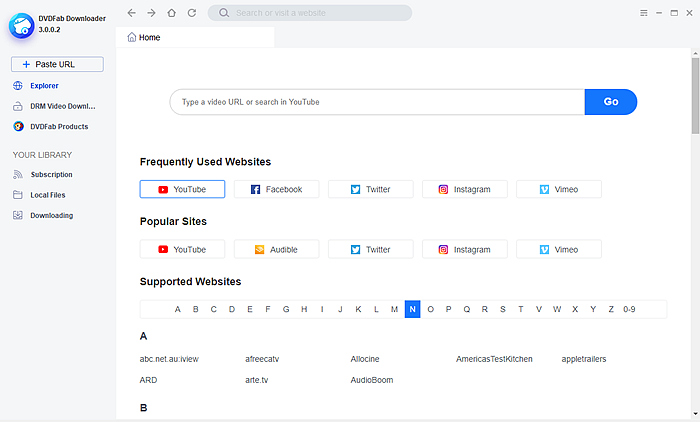Go back with the left arrow icon

click(x=131, y=13)
